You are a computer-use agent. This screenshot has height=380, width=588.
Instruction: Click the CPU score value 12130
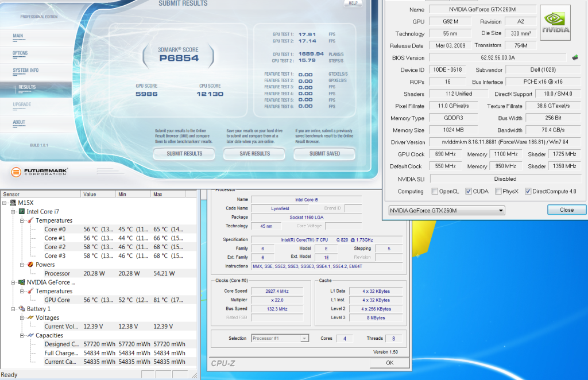point(210,94)
